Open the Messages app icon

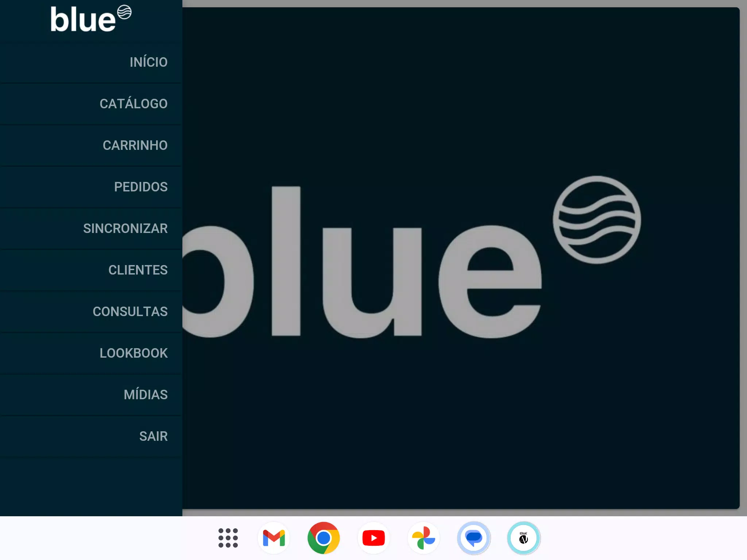pos(473,538)
